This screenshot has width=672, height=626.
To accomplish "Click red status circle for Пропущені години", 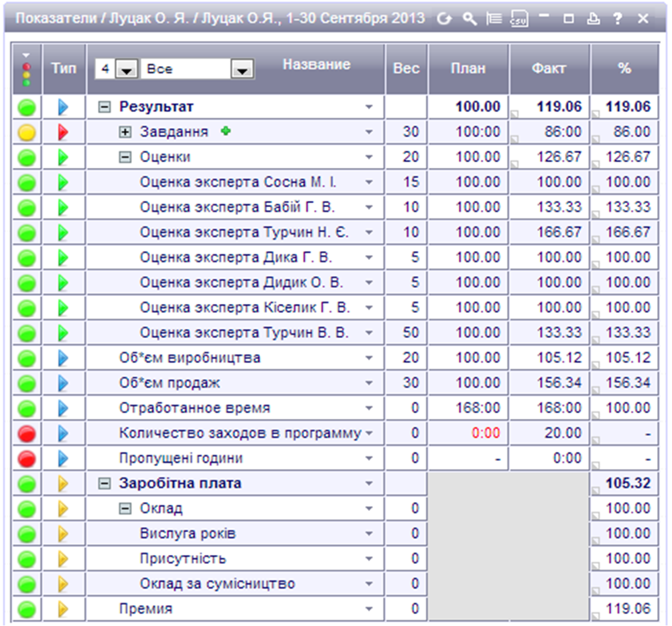I will (27, 459).
